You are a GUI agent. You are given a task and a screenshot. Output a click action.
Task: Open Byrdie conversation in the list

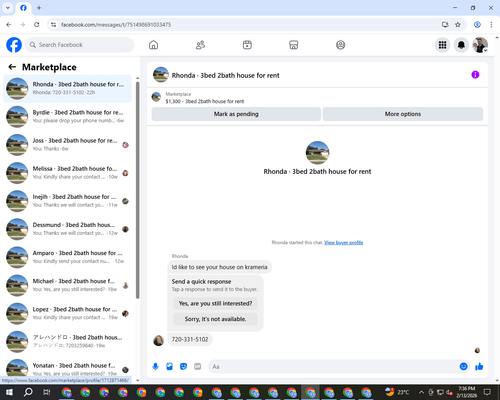[67, 117]
